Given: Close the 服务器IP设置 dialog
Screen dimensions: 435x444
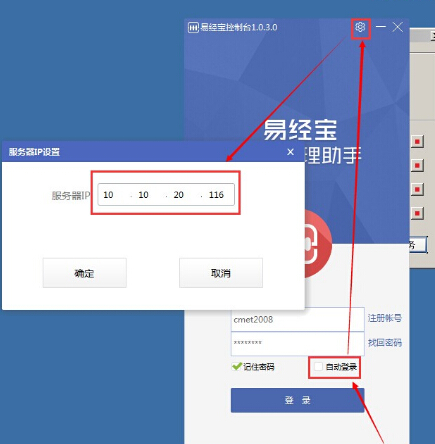Looking at the screenshot, I should click(x=290, y=152).
